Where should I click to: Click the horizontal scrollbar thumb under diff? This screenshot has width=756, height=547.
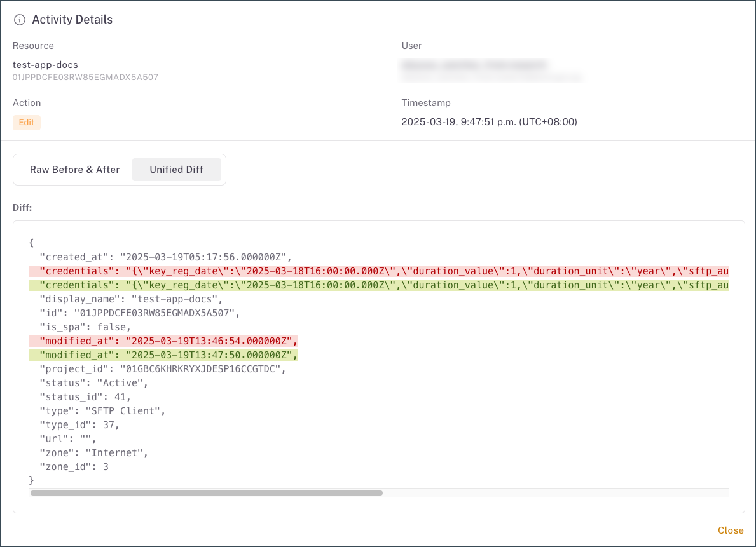206,492
